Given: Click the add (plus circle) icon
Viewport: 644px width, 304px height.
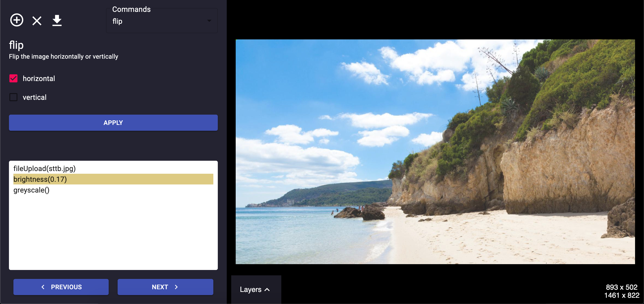Looking at the screenshot, I should pyautogui.click(x=17, y=20).
